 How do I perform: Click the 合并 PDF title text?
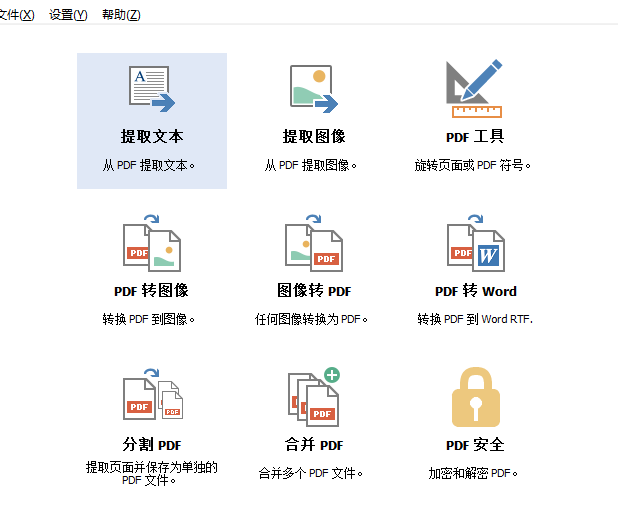pyautogui.click(x=314, y=445)
